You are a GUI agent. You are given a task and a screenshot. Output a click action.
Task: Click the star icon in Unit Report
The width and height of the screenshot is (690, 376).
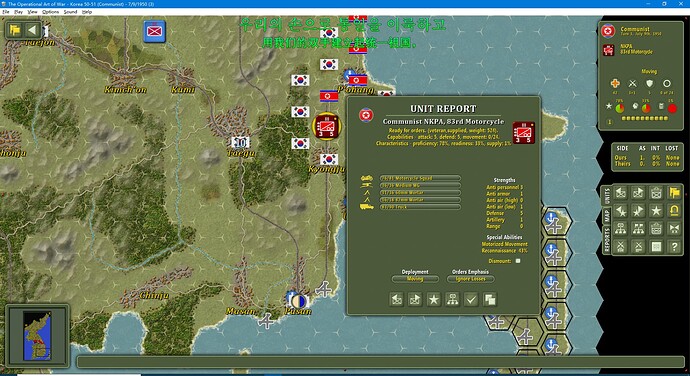(x=433, y=300)
